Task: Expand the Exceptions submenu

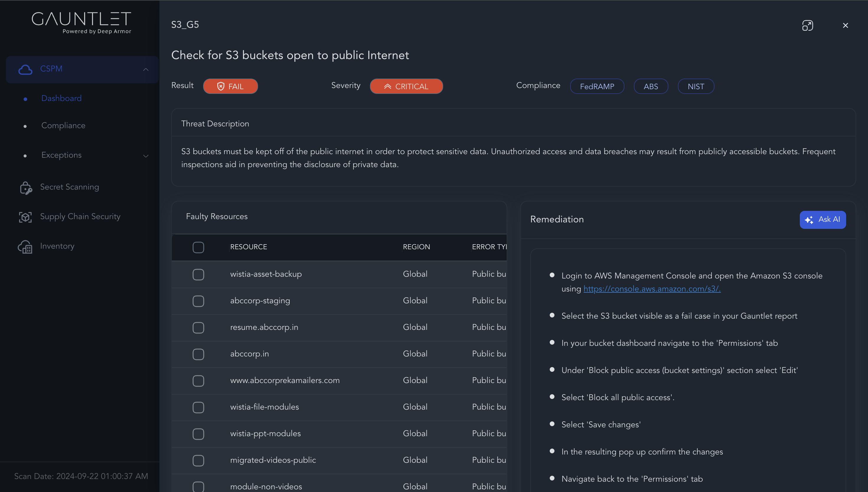Action: coord(146,156)
